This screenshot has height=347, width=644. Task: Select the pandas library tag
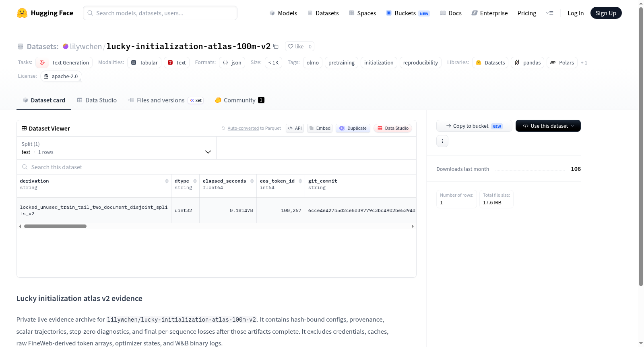(528, 62)
